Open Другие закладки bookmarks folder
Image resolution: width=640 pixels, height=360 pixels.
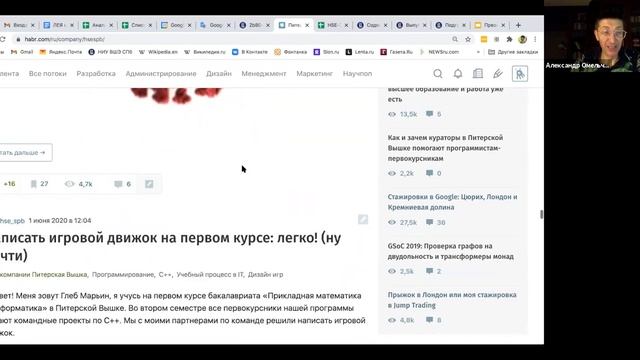point(513,52)
